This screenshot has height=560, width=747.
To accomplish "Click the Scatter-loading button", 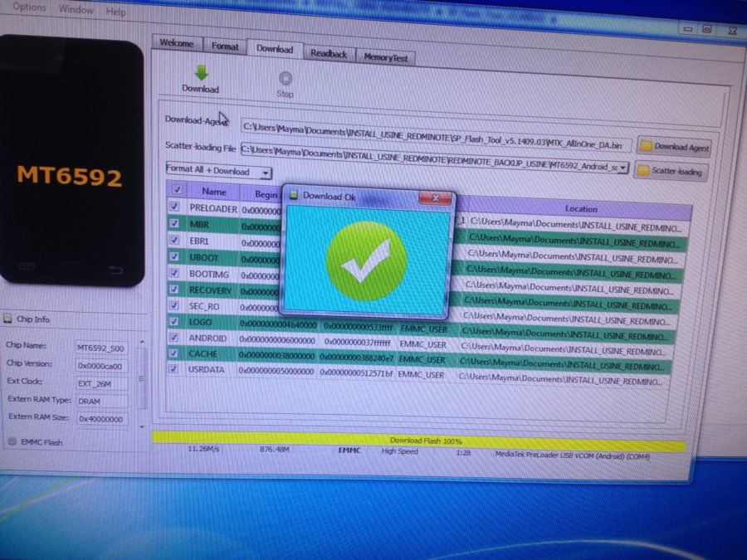I will (671, 172).
